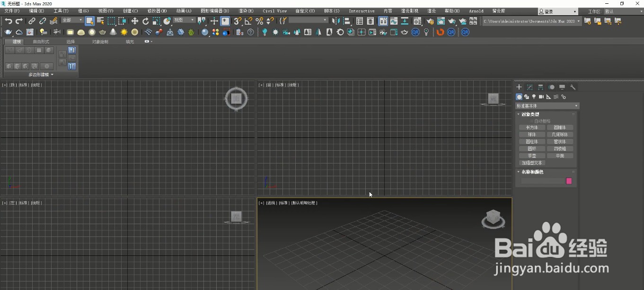Click the question mark help icon
This screenshot has width=644, height=290.
(x=250, y=32)
